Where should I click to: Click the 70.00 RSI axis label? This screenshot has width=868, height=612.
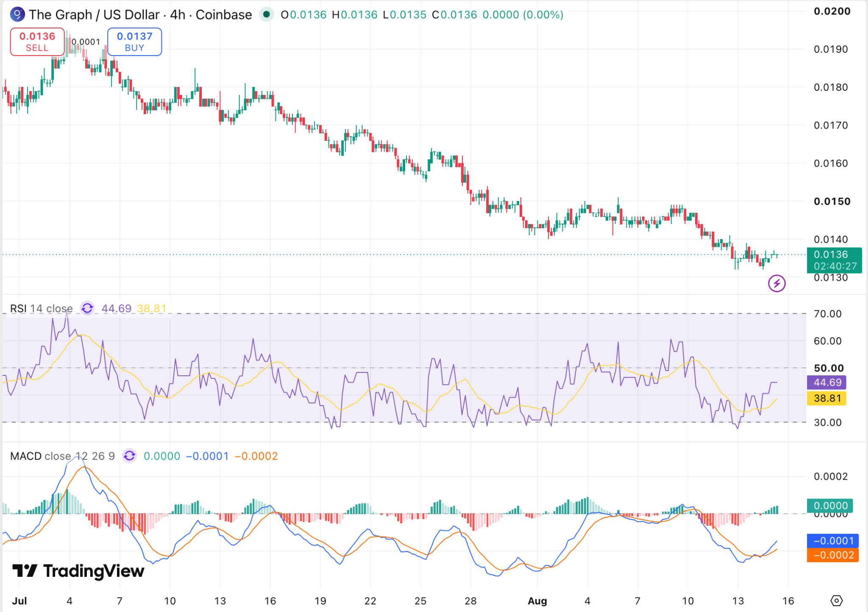828,314
